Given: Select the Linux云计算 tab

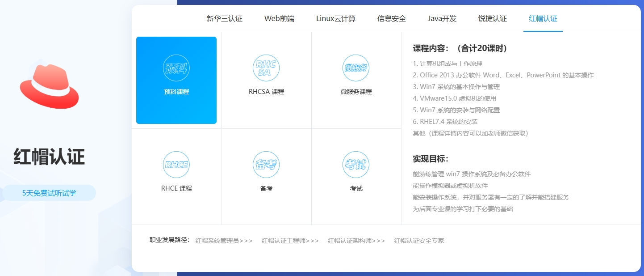Looking at the screenshot, I should click(336, 19).
